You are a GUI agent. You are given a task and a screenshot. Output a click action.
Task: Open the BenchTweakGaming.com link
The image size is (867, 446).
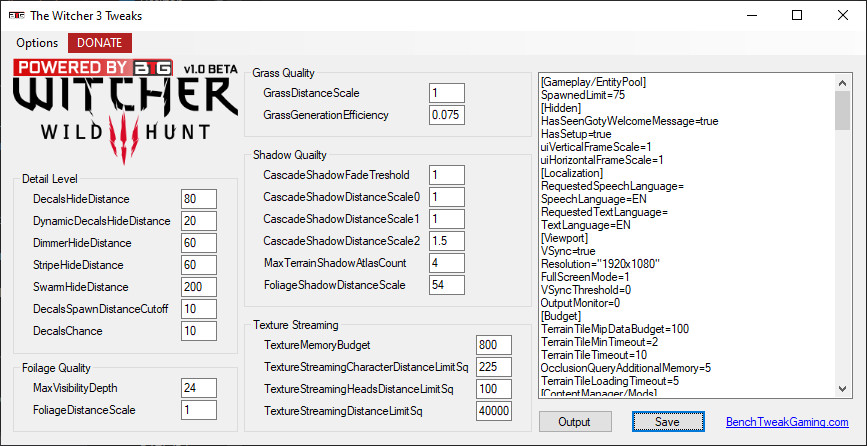pyautogui.click(x=787, y=422)
